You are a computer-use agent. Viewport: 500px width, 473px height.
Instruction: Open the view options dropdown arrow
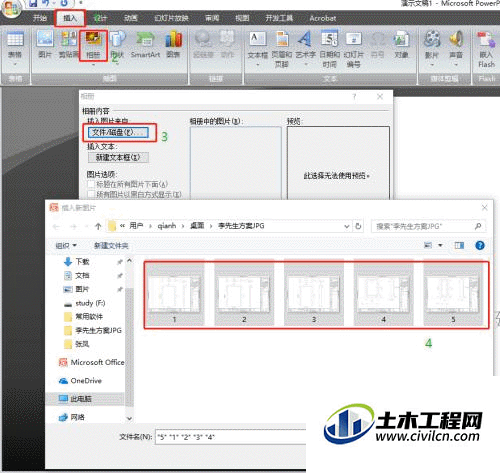[x=440, y=246]
